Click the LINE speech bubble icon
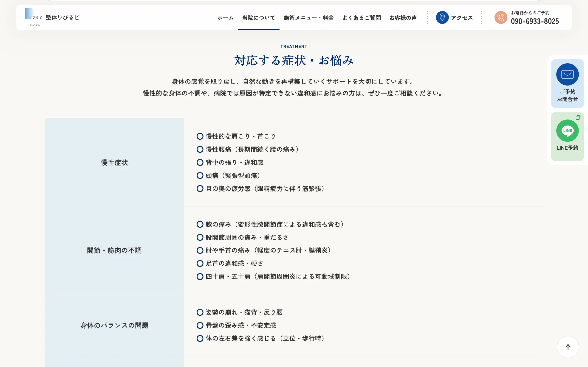 [x=567, y=131]
